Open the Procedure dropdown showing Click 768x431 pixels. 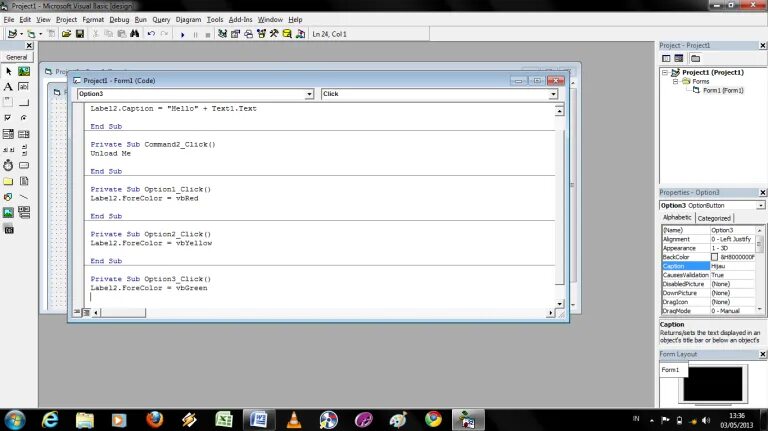pos(553,94)
